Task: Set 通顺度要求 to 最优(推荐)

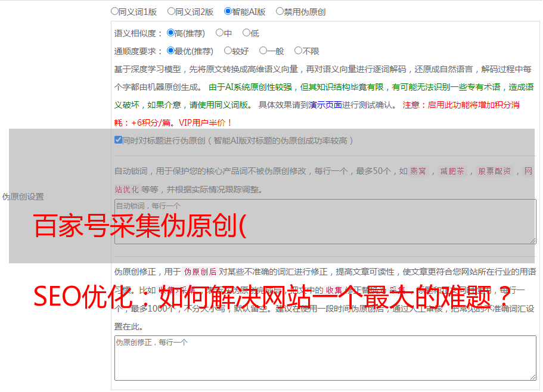Action: (170, 51)
